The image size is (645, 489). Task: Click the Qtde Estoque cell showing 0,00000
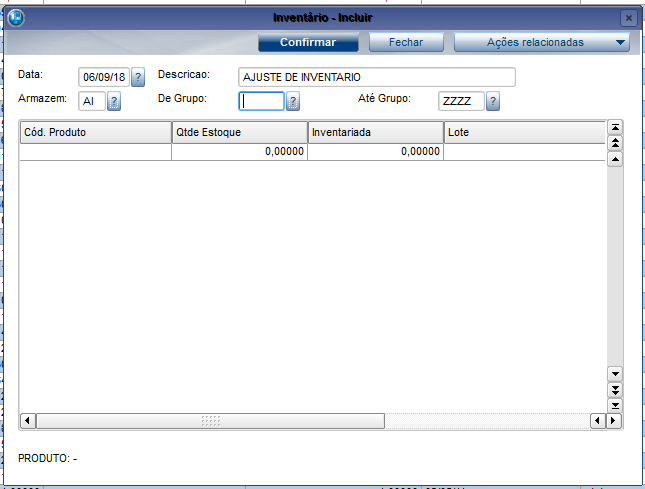pyautogui.click(x=239, y=151)
